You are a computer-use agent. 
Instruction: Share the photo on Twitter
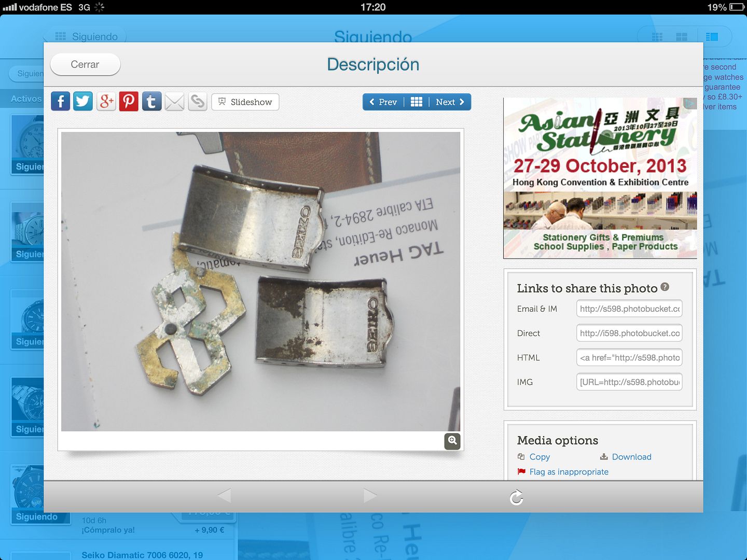tap(83, 101)
